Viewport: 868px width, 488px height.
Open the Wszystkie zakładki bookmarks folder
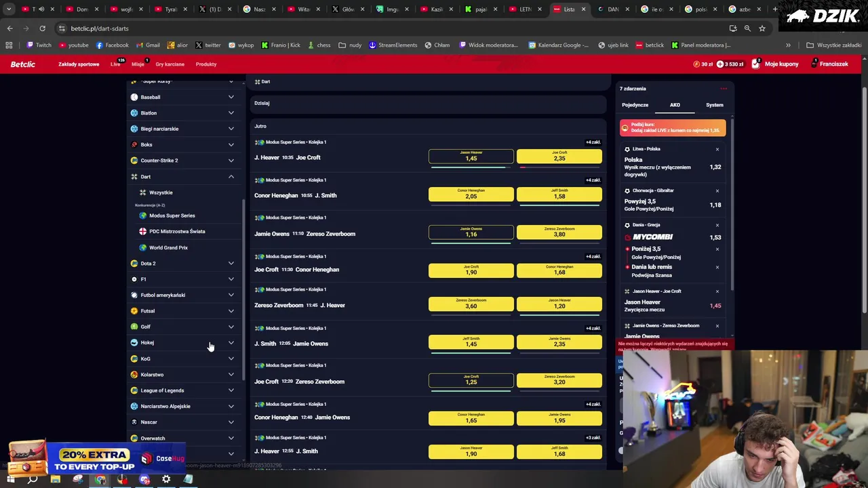833,45
